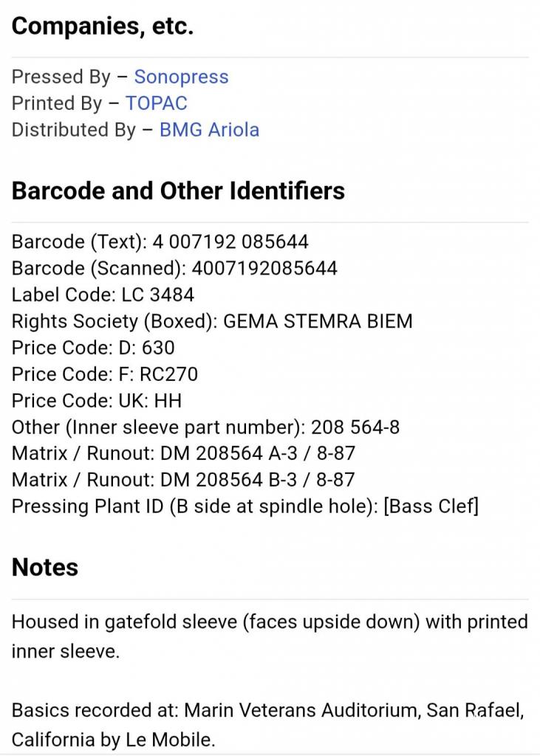The image size is (540, 756).
Task: Open the TOPAC printer link
Action: tap(156, 103)
